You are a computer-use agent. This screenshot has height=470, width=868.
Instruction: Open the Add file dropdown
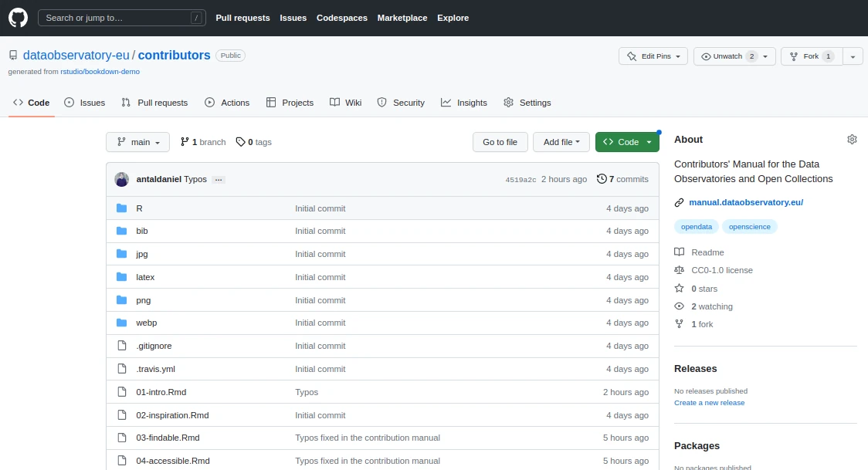(x=561, y=142)
